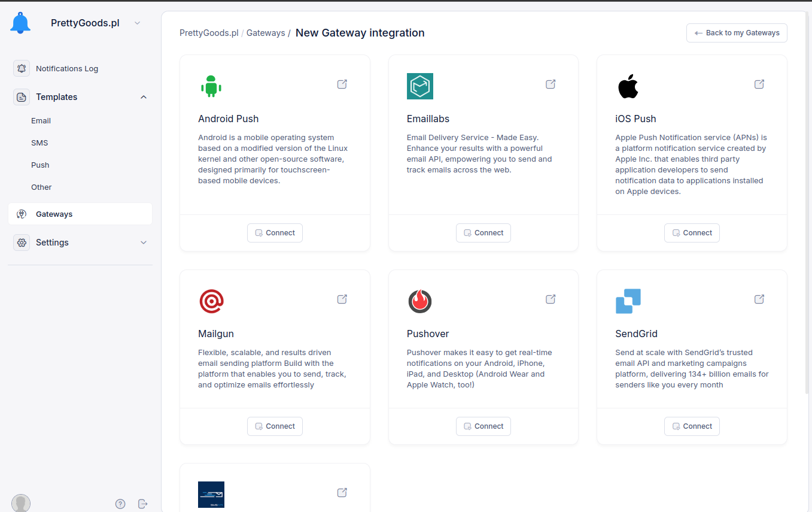
Task: Click the logout icon in the sidebar
Action: 142,504
